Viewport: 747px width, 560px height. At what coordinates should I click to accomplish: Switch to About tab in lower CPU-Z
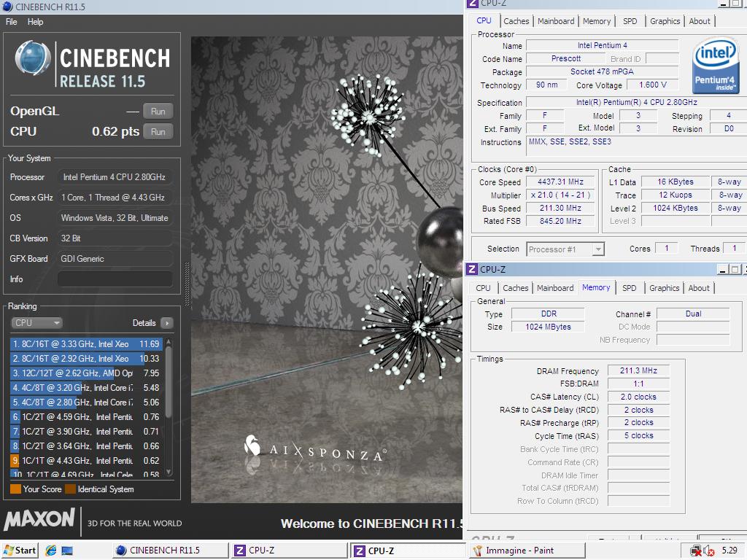pos(699,288)
